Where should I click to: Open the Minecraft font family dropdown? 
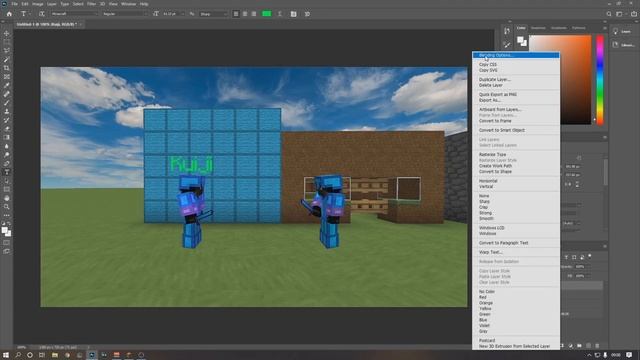pos(75,14)
